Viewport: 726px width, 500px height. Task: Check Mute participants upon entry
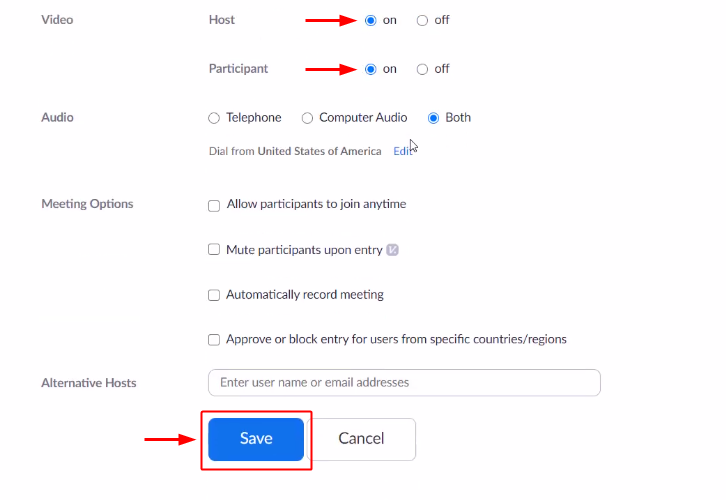tap(214, 250)
